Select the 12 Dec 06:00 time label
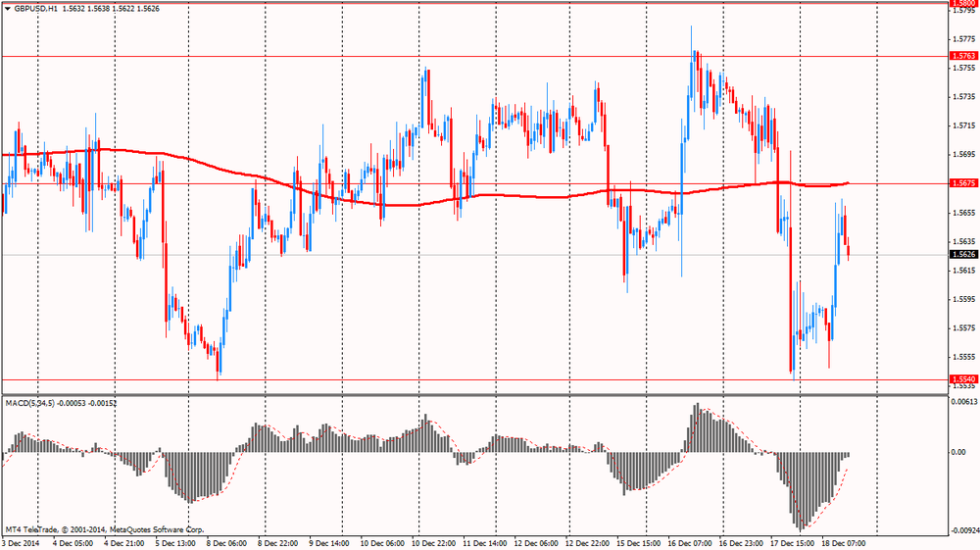The width and height of the screenshot is (980, 550). (x=534, y=542)
